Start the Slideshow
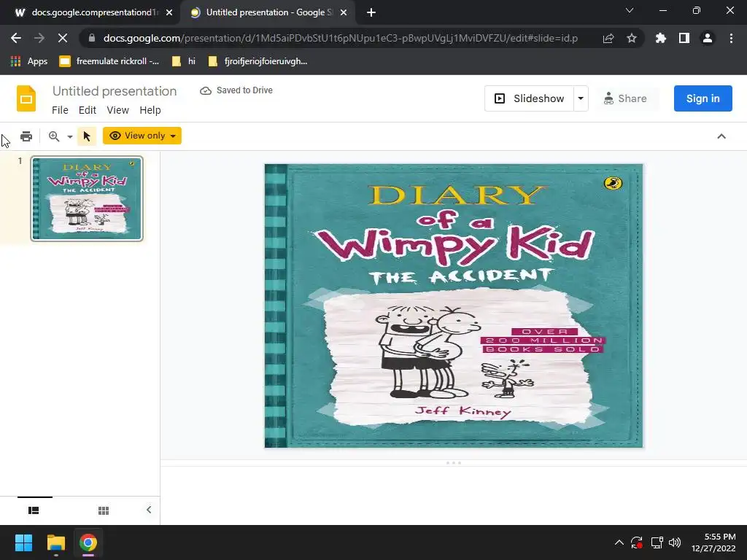 pos(530,98)
